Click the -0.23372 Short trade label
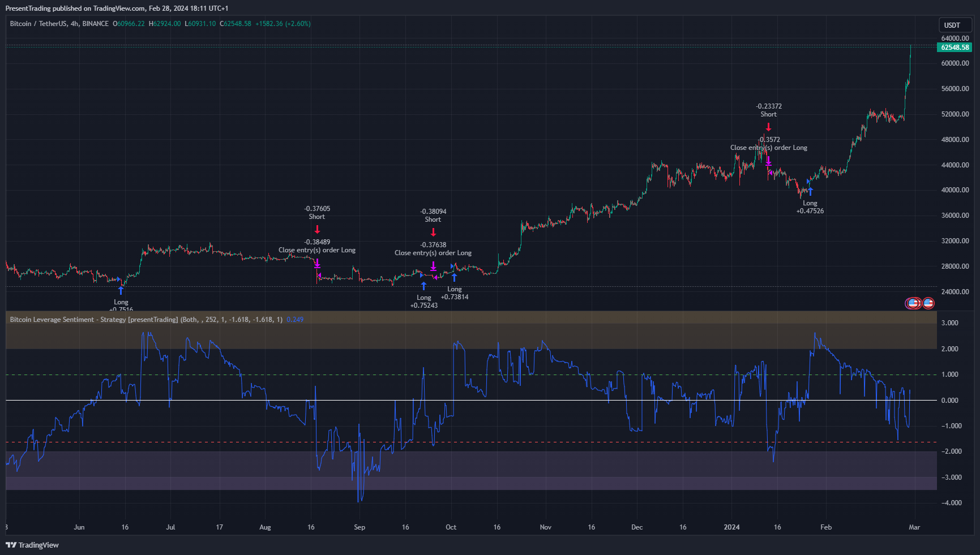980x555 pixels. (769, 110)
